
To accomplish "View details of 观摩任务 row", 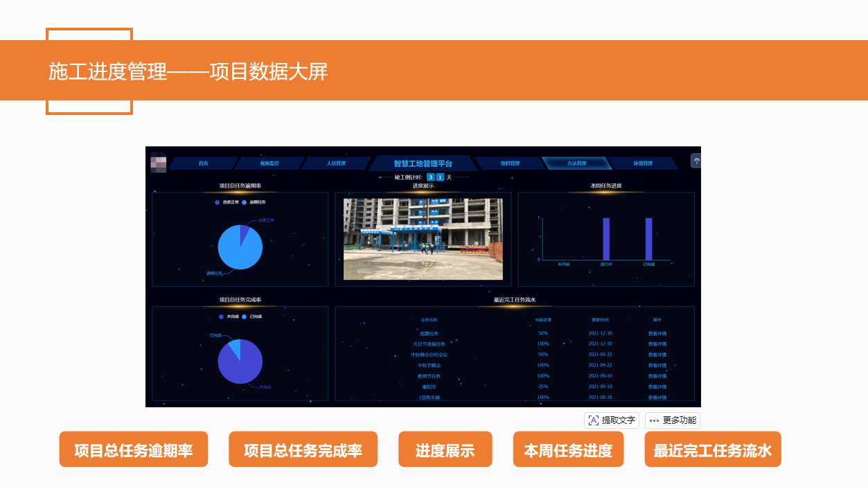I will pos(657,333).
